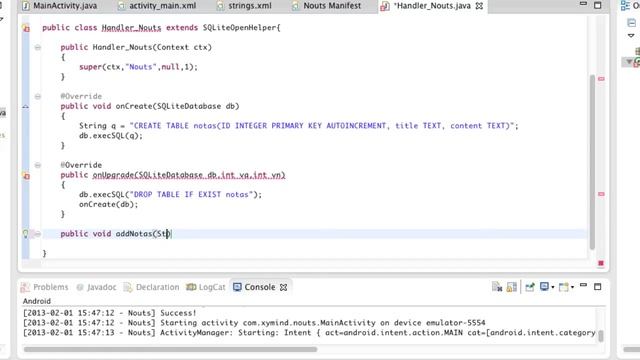Click the console vertical scrollbar
The image size is (640, 360).
coord(601,336)
